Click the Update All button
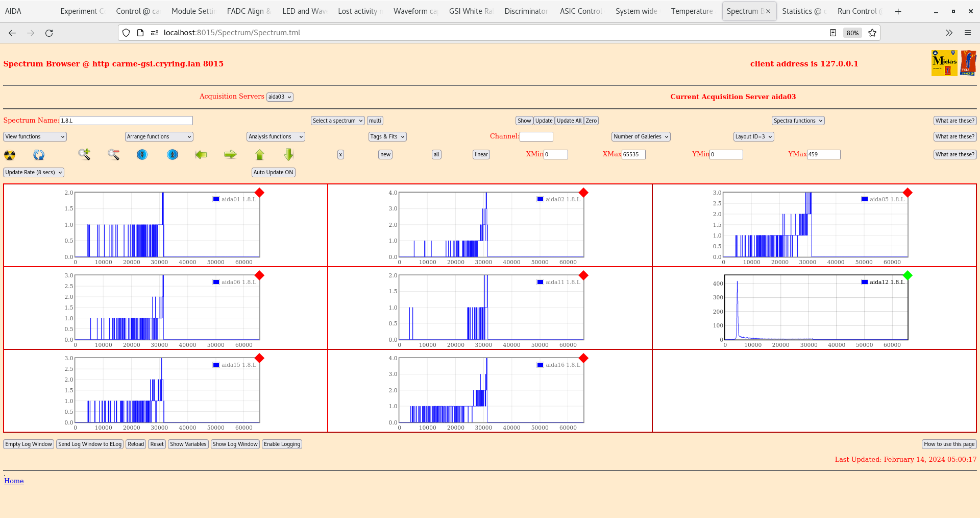The image size is (980, 518). pos(569,121)
